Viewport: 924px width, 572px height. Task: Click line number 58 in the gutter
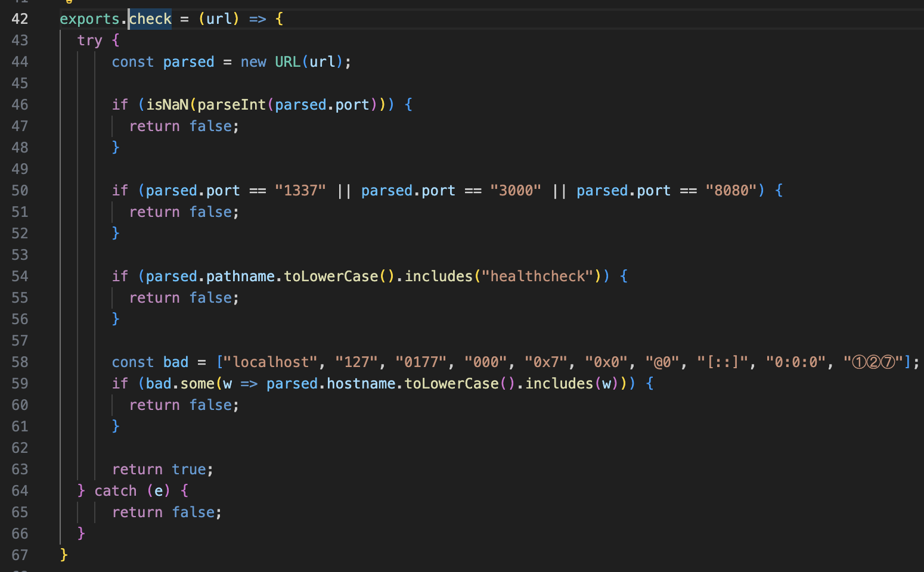coord(20,362)
